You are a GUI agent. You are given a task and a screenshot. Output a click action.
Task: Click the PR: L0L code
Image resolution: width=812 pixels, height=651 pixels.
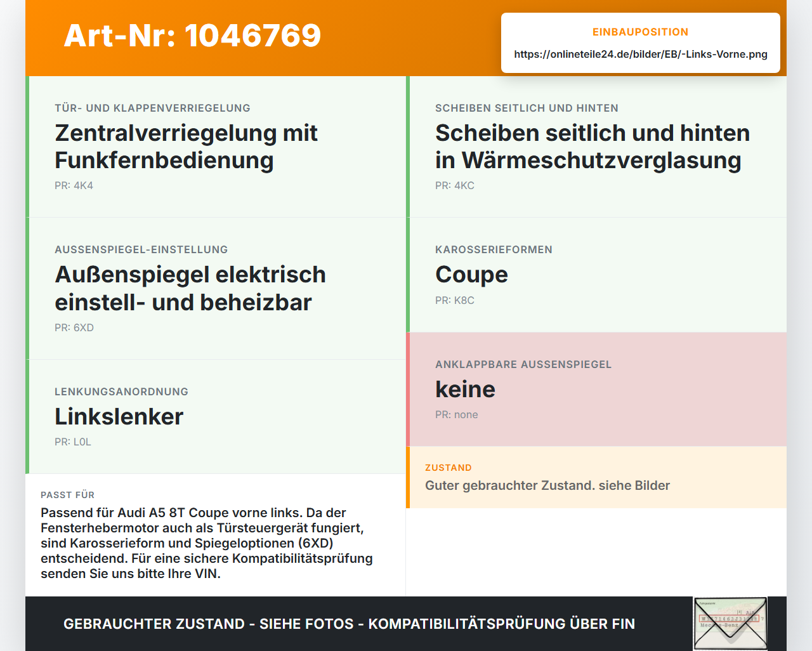(x=73, y=442)
